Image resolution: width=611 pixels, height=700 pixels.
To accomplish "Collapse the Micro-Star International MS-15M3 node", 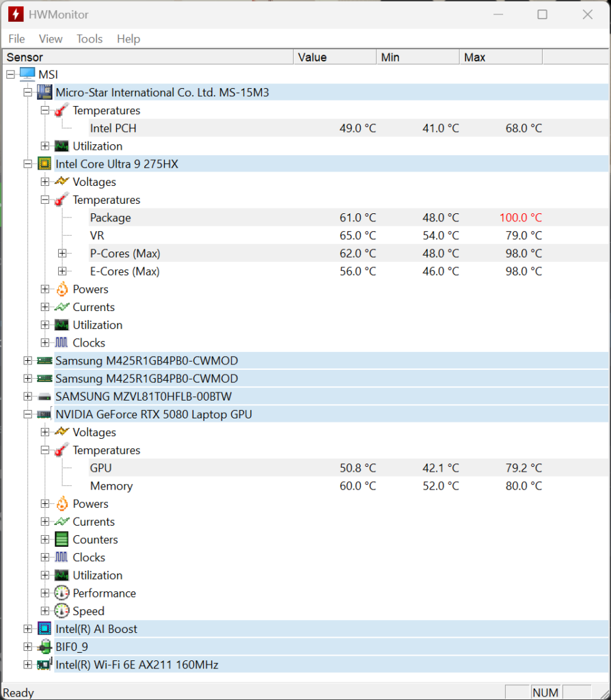I will [x=27, y=92].
